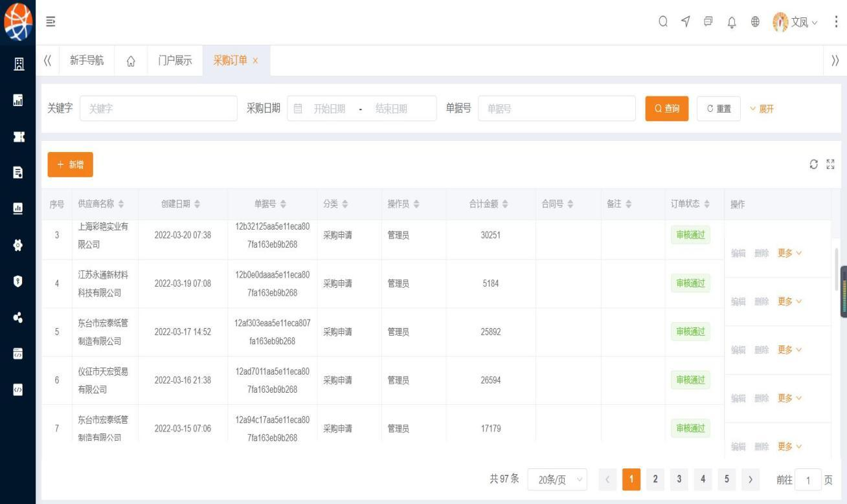Collapse the sidebar with the hamburger icon
Screen dimensions: 847x504
pyautogui.click(x=51, y=22)
